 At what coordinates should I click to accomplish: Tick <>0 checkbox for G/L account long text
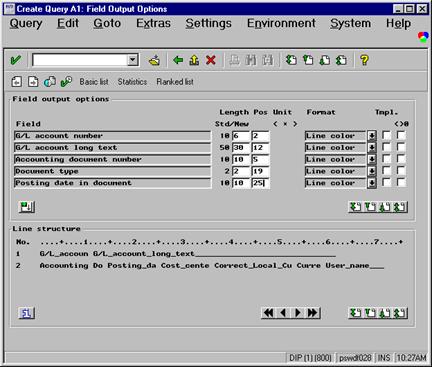[x=401, y=147]
